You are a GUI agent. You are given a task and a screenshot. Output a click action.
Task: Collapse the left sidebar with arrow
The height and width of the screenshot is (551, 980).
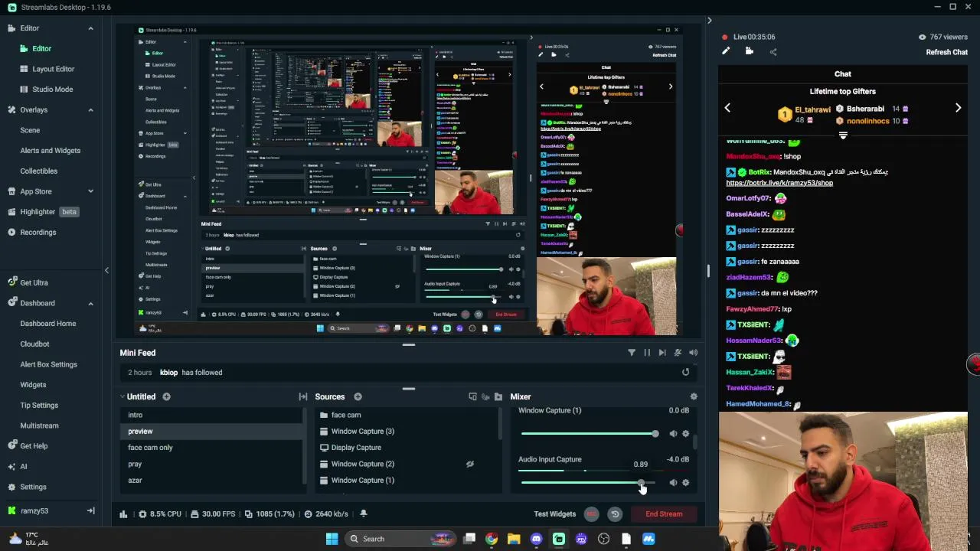tap(106, 270)
